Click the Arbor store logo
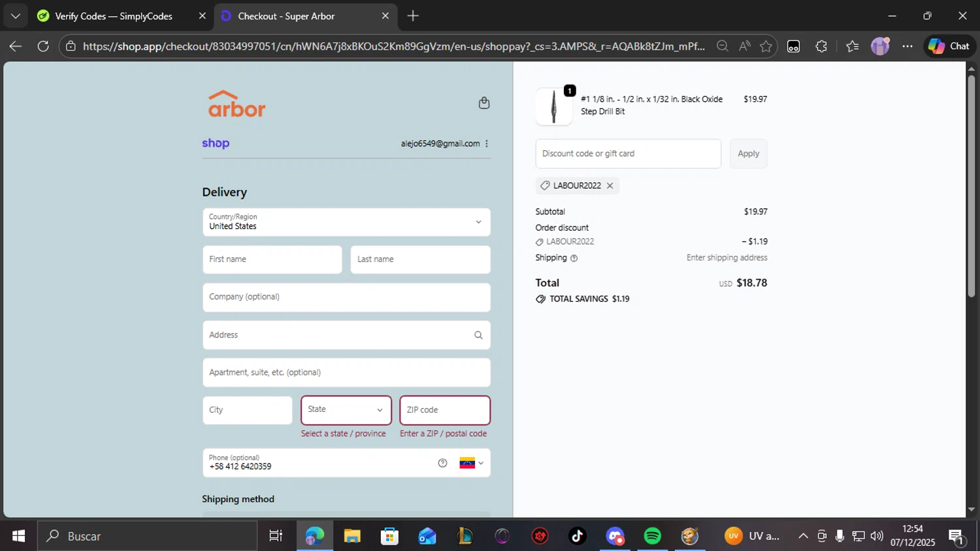The width and height of the screenshot is (980, 551). pyautogui.click(x=237, y=104)
